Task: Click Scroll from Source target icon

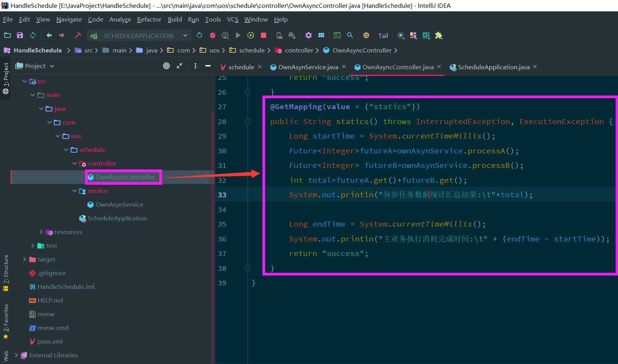Action: point(166,66)
